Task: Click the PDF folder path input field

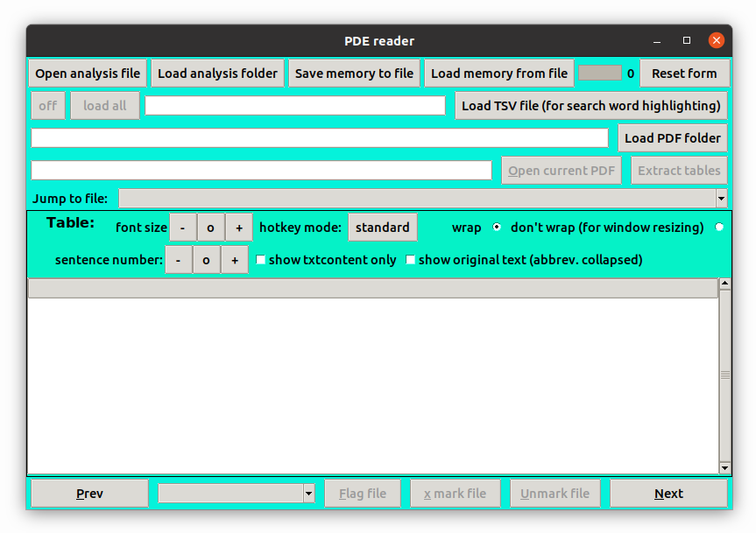Action: pyautogui.click(x=320, y=138)
